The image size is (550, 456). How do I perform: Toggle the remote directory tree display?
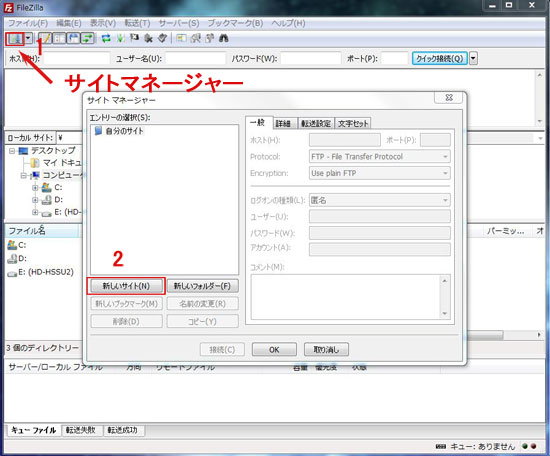[73, 38]
